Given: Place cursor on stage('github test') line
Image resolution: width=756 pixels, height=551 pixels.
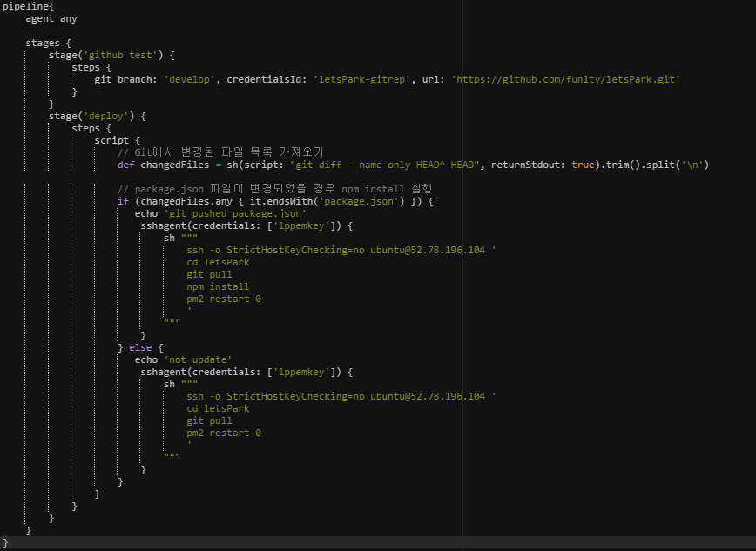Looking at the screenshot, I should [x=111, y=55].
